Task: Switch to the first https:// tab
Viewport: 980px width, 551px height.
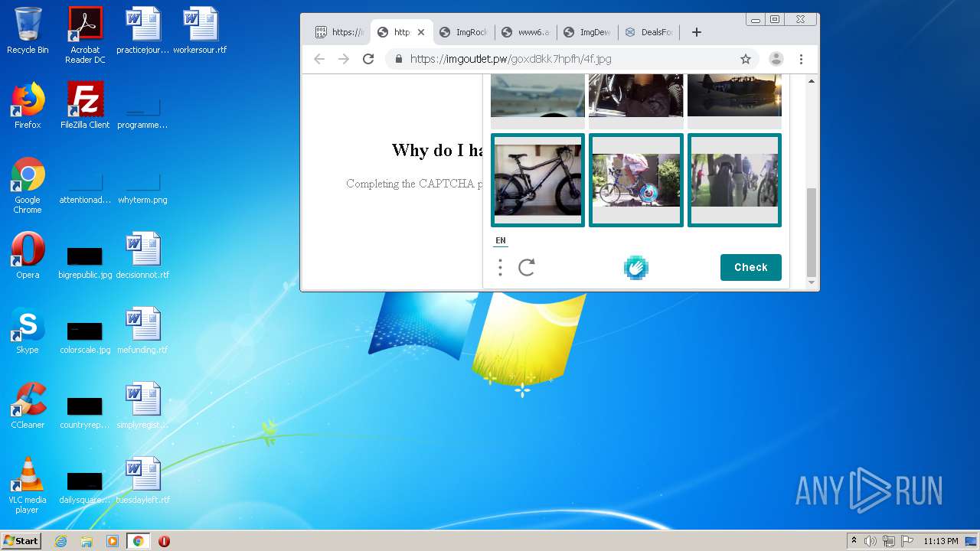Action: (x=340, y=32)
